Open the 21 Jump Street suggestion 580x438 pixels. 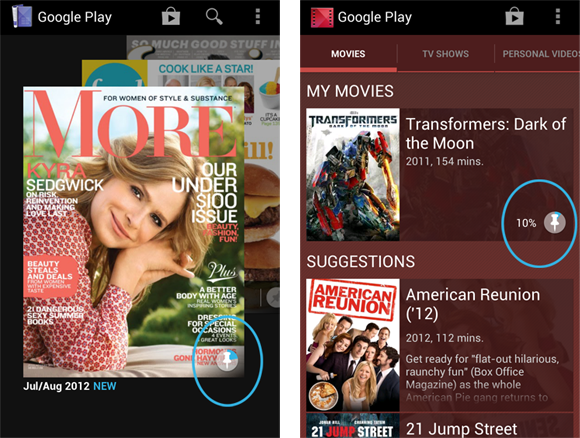[462, 429]
